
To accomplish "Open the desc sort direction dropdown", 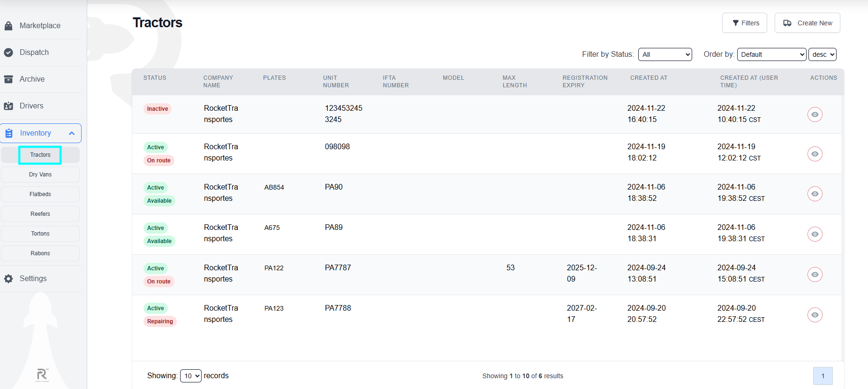I will point(823,54).
